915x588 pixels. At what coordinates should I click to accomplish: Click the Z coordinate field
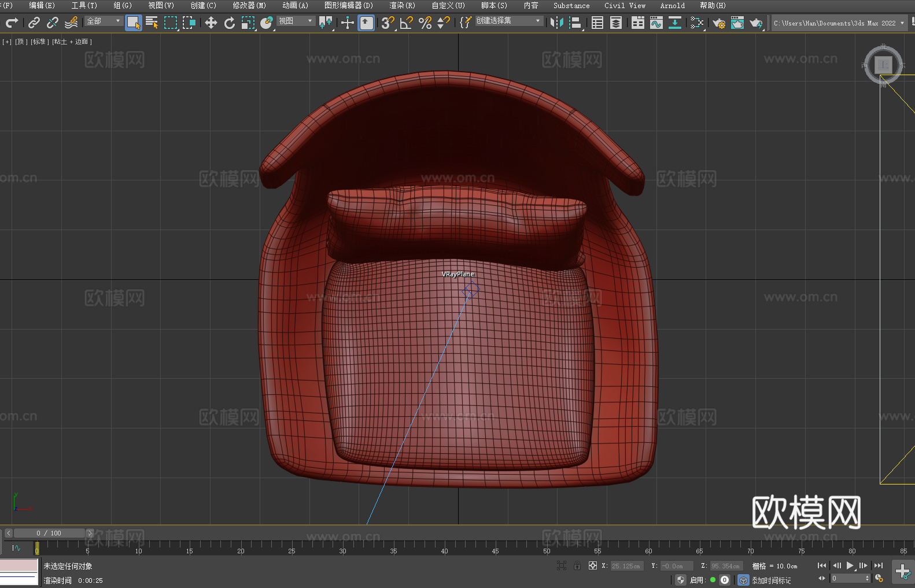coord(726,566)
